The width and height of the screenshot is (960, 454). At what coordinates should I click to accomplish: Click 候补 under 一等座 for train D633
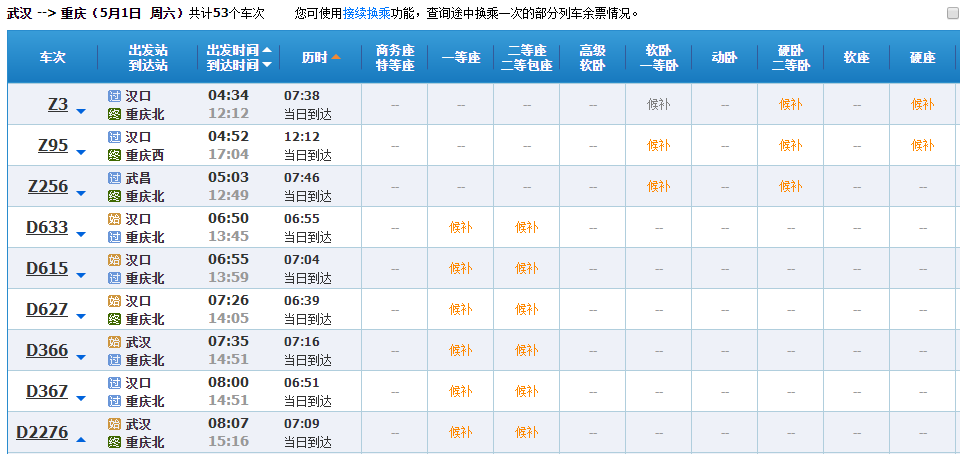[x=460, y=227]
